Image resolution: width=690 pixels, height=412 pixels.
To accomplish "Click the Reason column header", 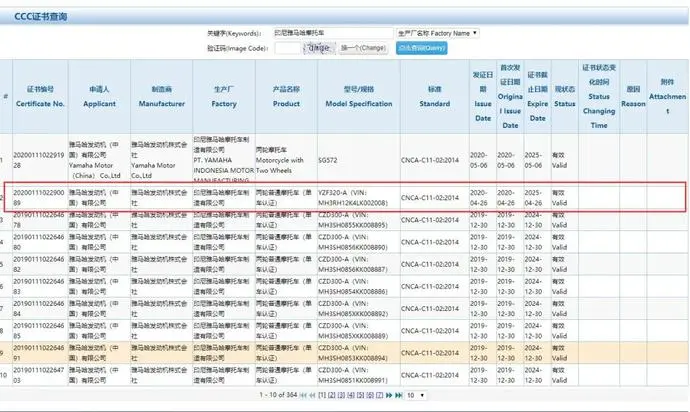I will 633,96.
